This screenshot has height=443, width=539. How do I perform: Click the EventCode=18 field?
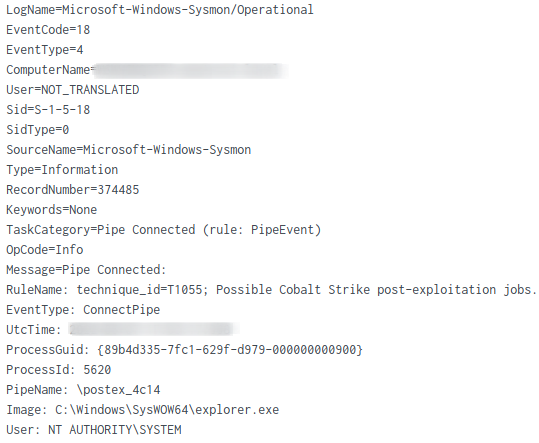(x=48, y=30)
